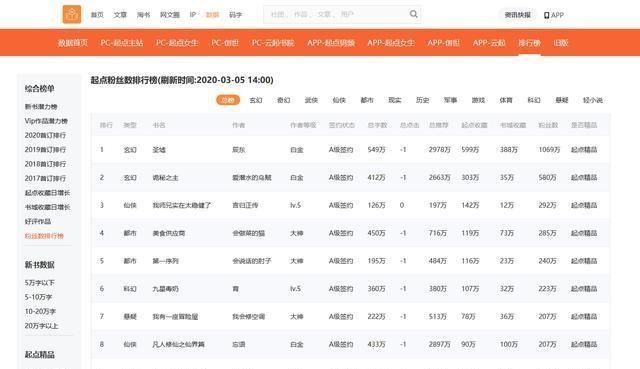Click the 1069万 fan count cell
640x369 pixels.
(549, 150)
